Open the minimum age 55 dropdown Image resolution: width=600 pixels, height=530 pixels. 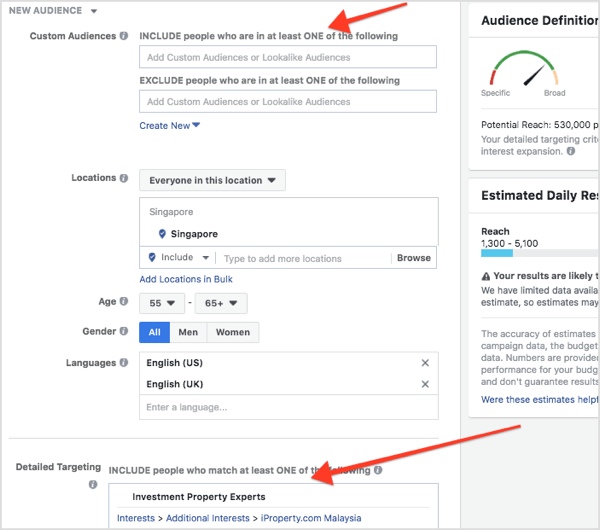pos(162,303)
